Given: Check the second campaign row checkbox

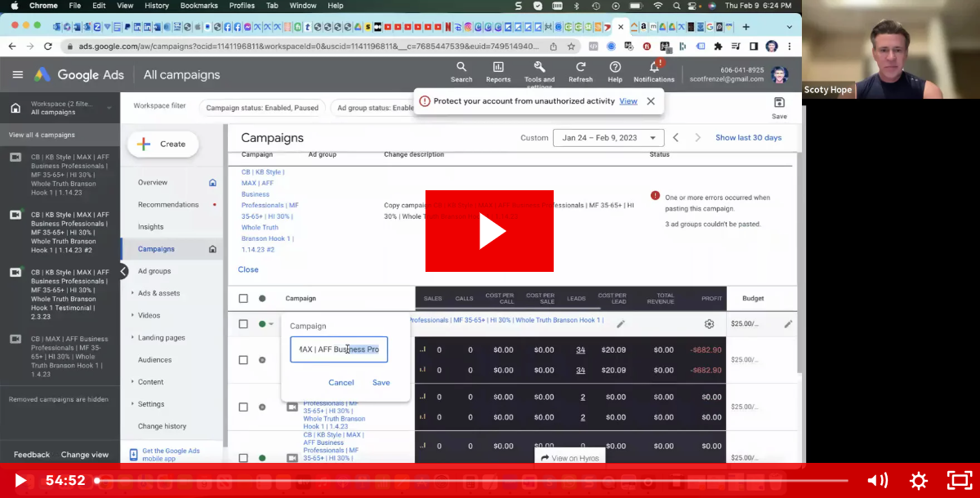Looking at the screenshot, I should point(243,360).
